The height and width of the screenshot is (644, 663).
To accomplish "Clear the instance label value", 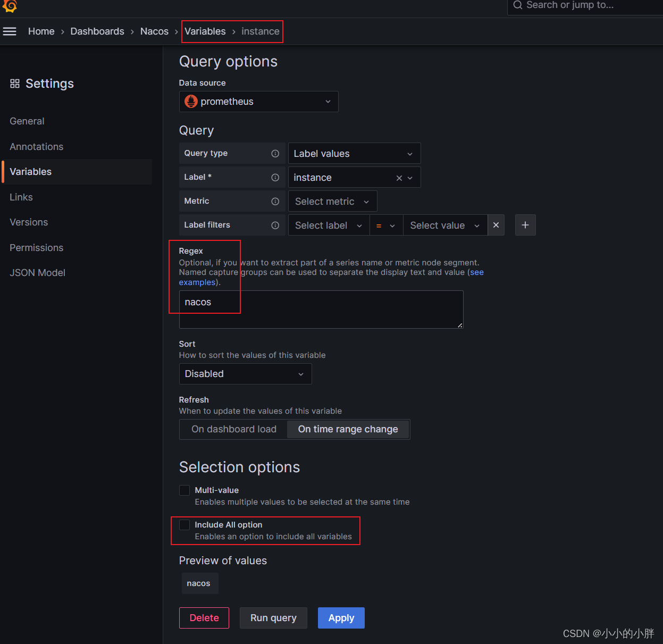I will 399,178.
